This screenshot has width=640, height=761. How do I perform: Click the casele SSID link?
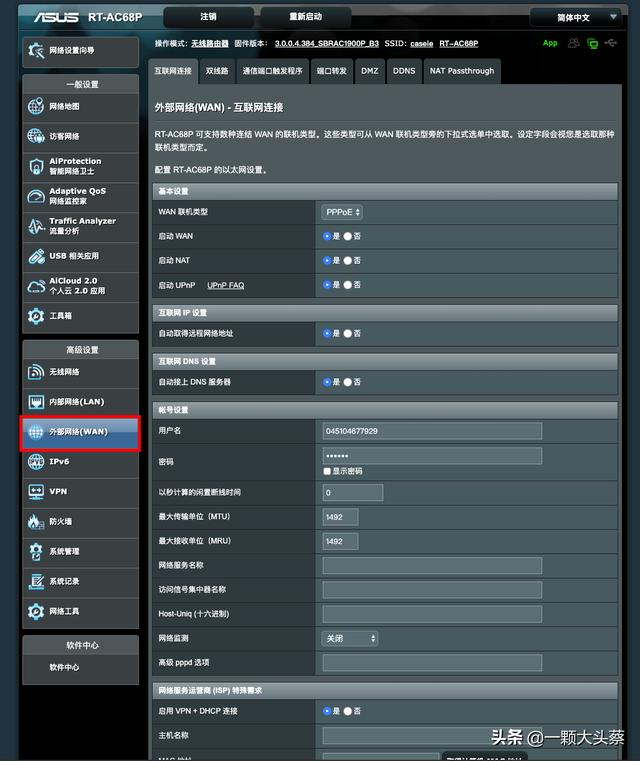pyautogui.click(x=422, y=44)
